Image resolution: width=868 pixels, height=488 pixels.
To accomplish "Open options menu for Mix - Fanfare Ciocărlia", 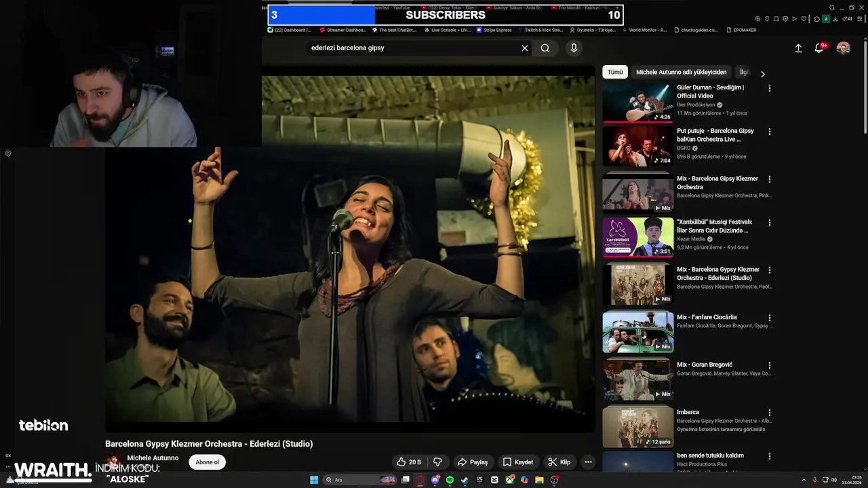I will click(x=769, y=318).
